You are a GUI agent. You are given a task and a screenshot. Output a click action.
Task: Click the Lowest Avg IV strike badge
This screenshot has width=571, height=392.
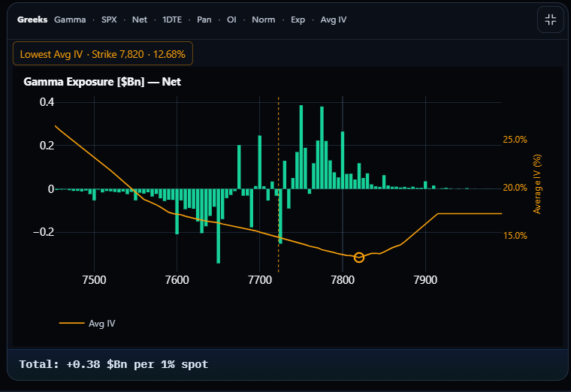pyautogui.click(x=103, y=54)
